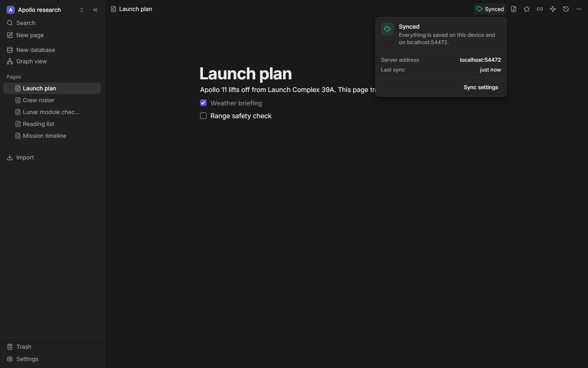Open the three-dot more options menu

579,9
